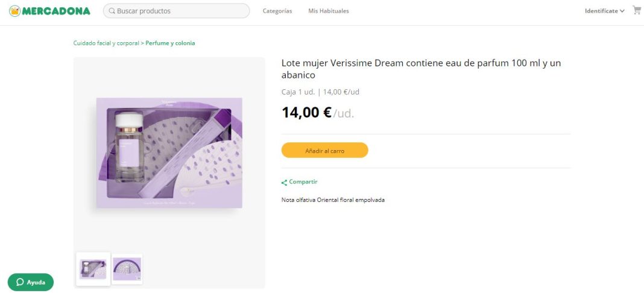
Task: Select the first product thumbnail
Action: tap(93, 268)
